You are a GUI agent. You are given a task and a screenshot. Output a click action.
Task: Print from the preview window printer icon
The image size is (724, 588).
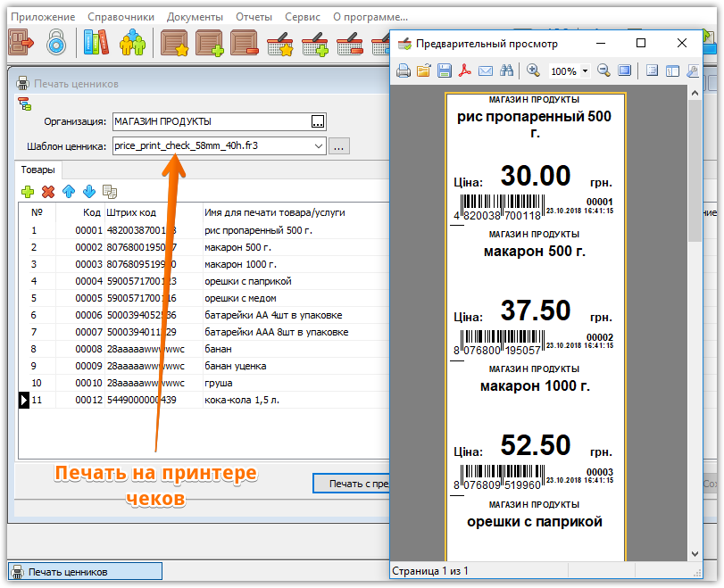404,70
